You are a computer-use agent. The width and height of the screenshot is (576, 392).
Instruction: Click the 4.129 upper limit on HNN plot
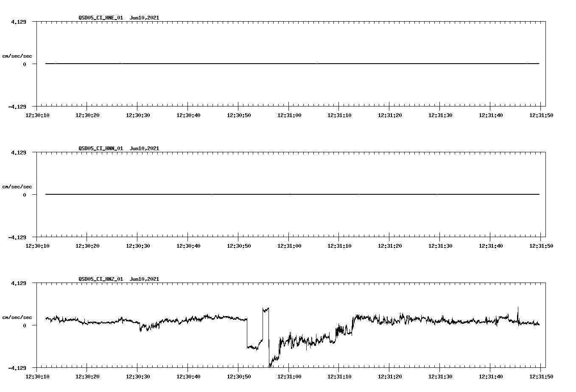point(18,152)
